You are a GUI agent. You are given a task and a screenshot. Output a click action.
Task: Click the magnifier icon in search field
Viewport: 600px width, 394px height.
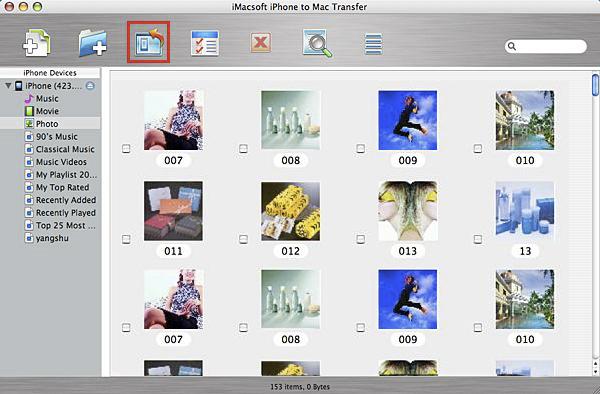pyautogui.click(x=512, y=46)
